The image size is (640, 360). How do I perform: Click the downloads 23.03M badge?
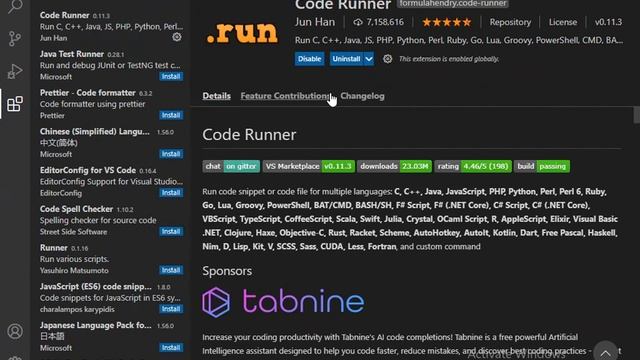[394, 166]
